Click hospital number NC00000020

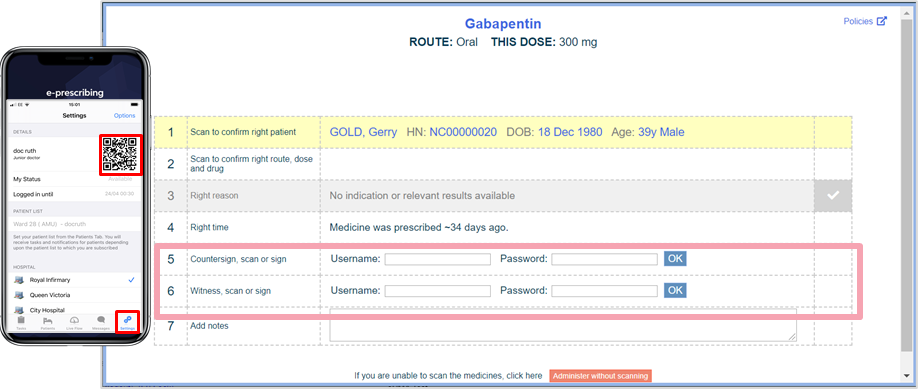[x=463, y=132]
